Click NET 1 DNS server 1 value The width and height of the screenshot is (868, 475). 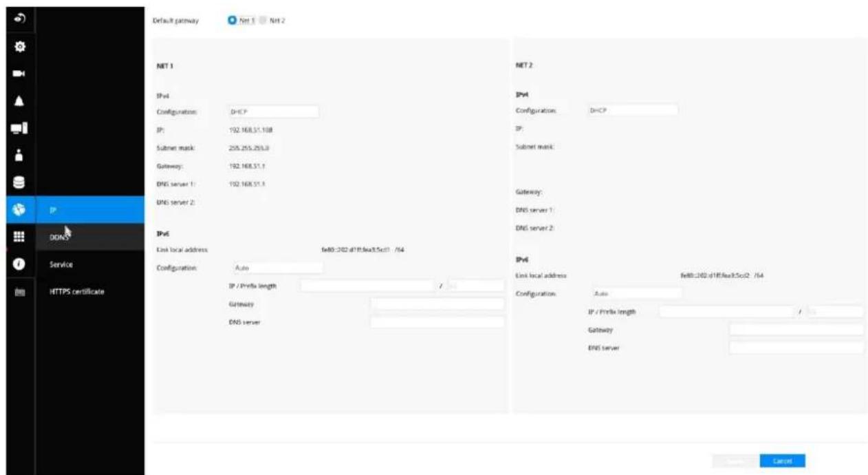tap(247, 184)
